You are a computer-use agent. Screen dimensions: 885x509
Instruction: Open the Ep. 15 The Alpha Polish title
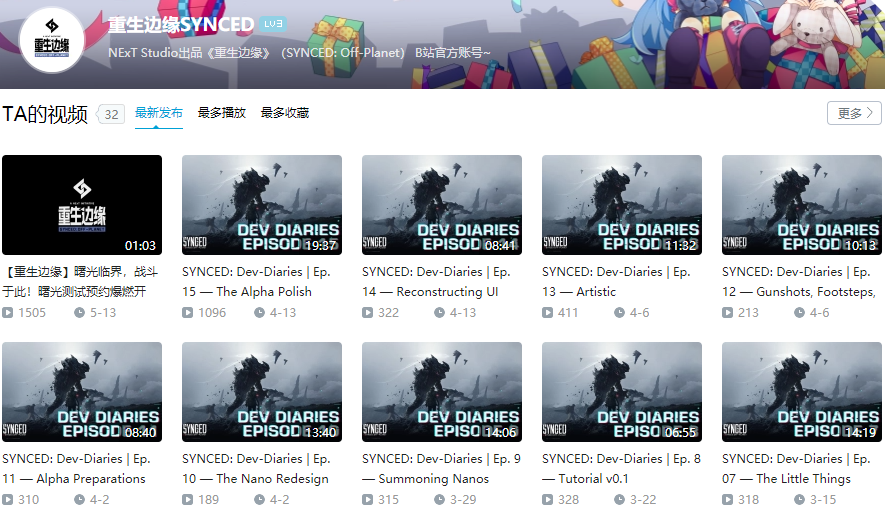(256, 282)
